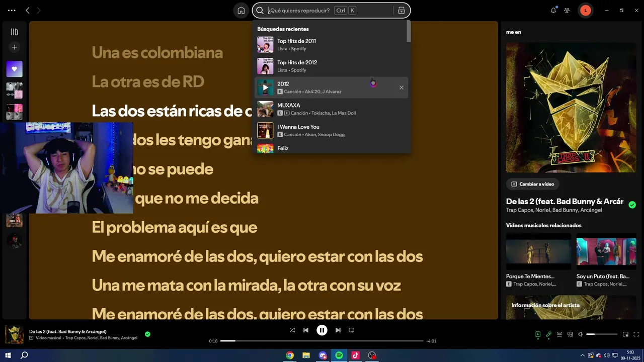Go to Spotify Home

pyautogui.click(x=241, y=11)
